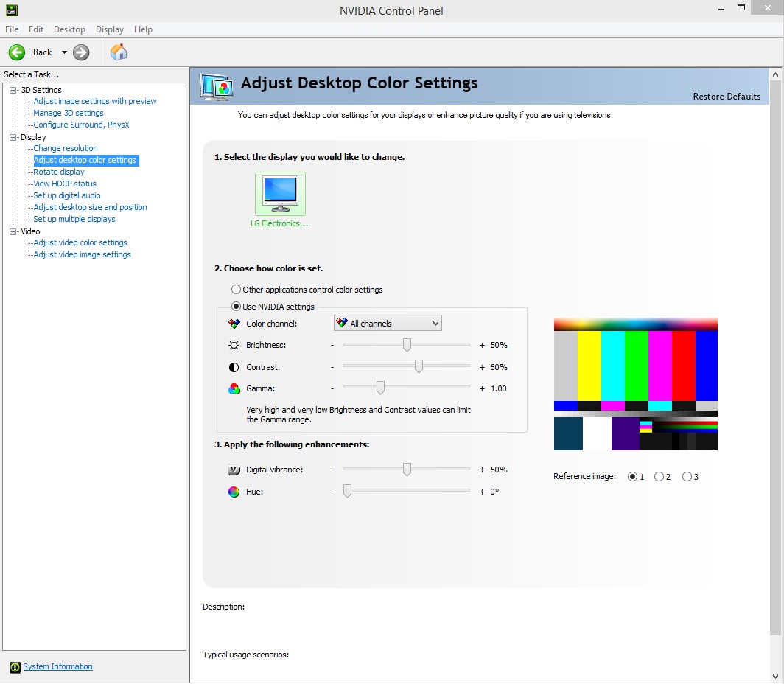Click the Hue slider handle

click(x=348, y=492)
